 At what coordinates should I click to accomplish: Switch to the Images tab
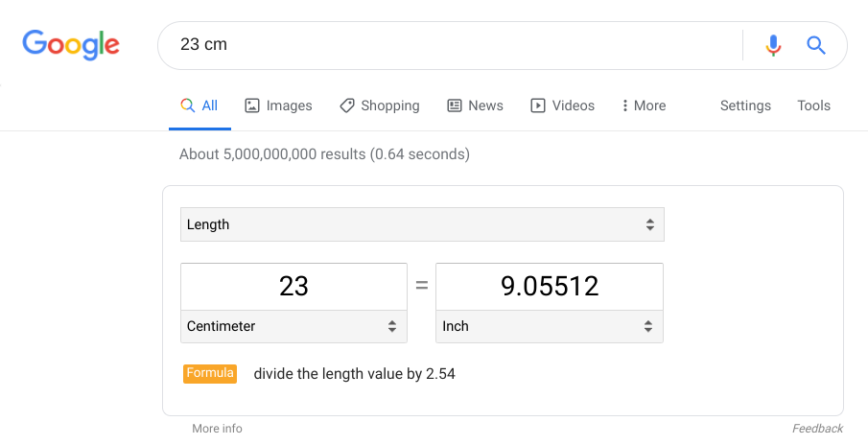pyautogui.click(x=278, y=105)
